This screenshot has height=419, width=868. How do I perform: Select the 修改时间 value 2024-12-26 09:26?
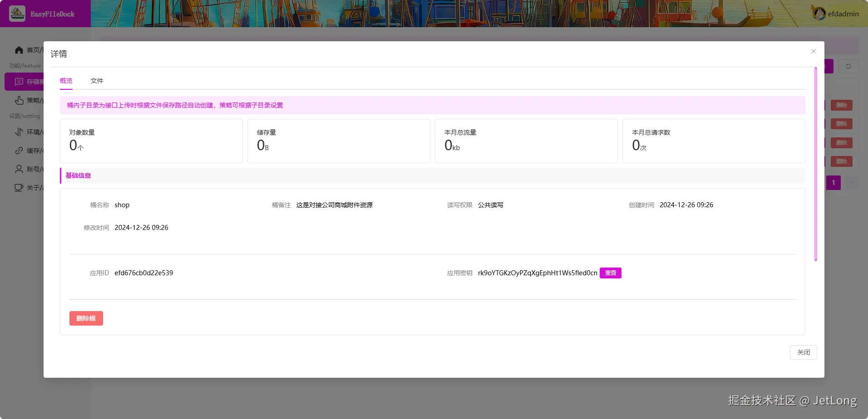(141, 228)
